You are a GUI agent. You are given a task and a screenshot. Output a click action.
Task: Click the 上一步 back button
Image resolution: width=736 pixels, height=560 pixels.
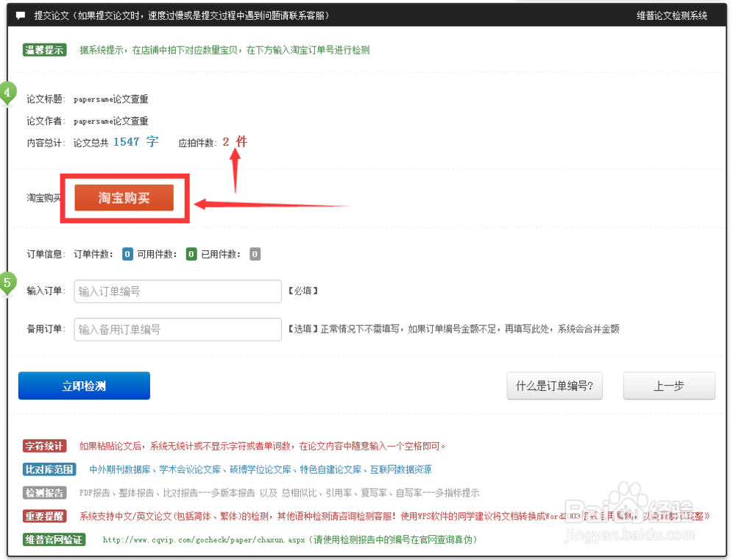(669, 386)
